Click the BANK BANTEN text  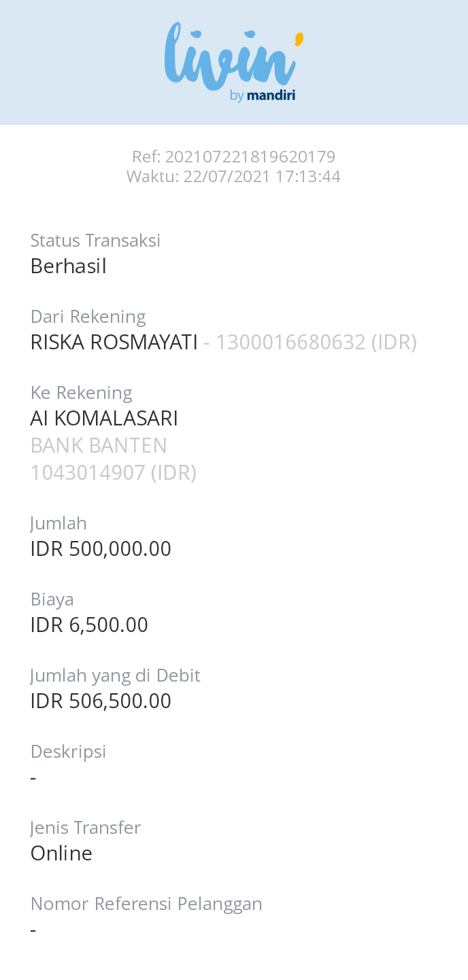(99, 446)
